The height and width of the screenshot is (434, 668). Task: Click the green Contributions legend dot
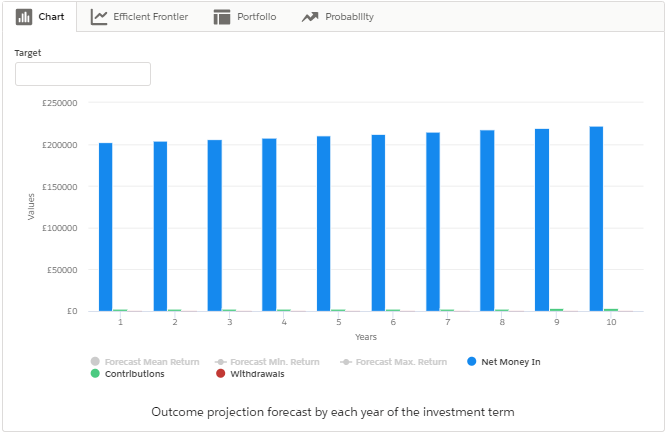click(95, 374)
